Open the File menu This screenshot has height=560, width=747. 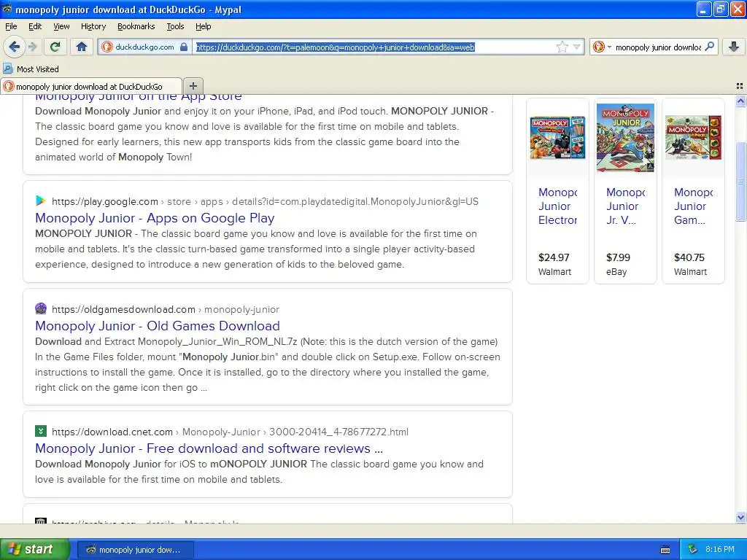point(11,26)
